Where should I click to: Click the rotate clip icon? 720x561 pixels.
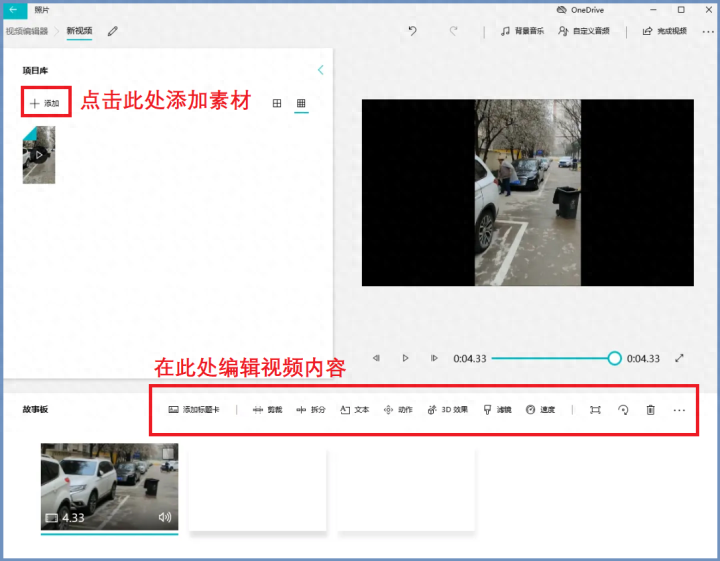(623, 410)
